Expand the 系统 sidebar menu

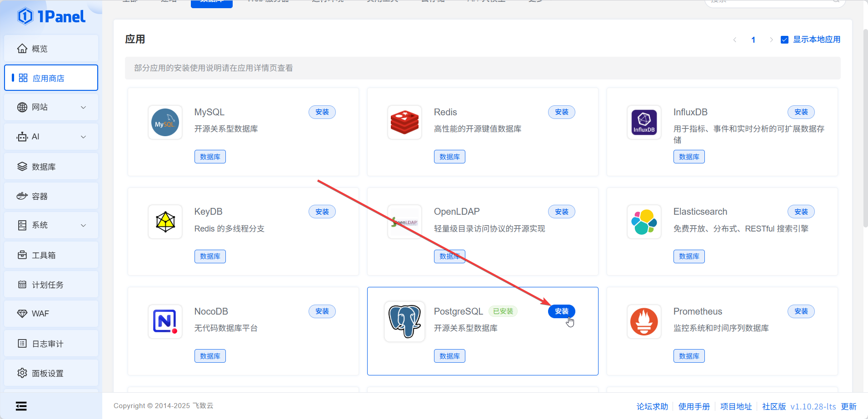[x=51, y=225]
